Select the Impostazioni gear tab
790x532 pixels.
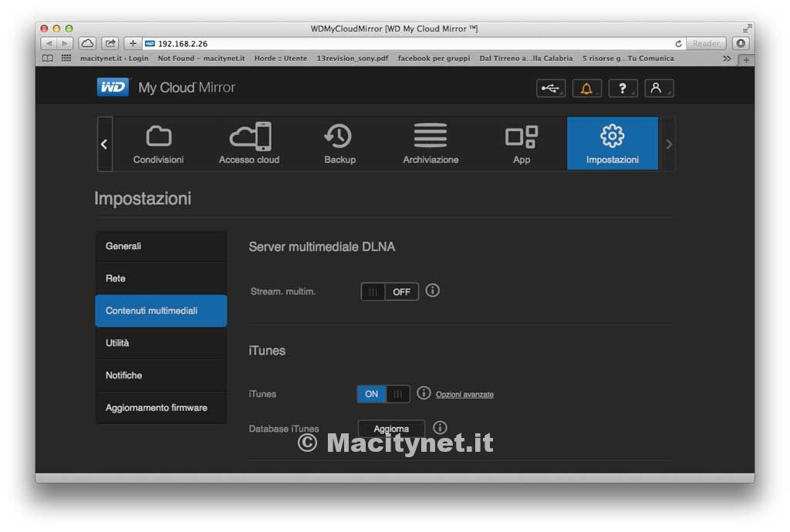coord(612,144)
